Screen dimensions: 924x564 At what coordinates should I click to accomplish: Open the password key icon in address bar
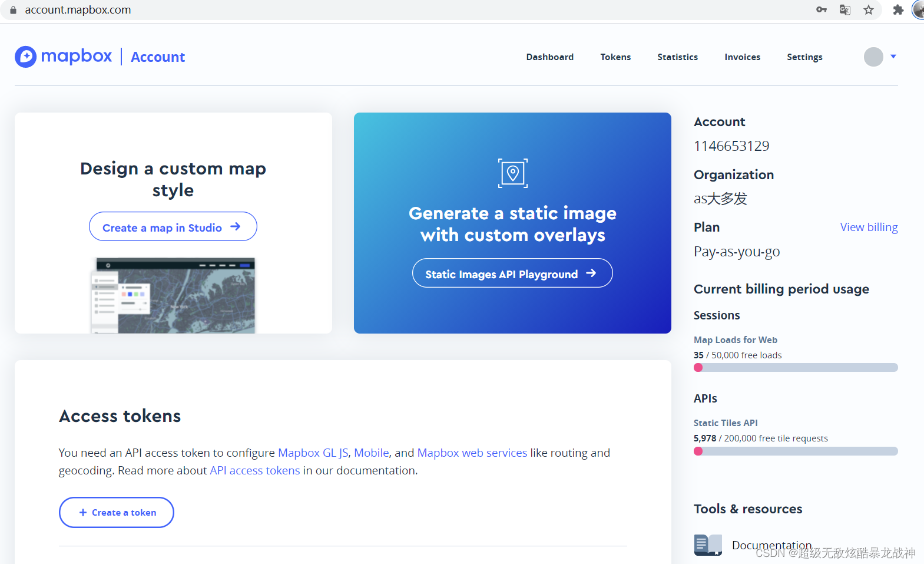pos(821,9)
